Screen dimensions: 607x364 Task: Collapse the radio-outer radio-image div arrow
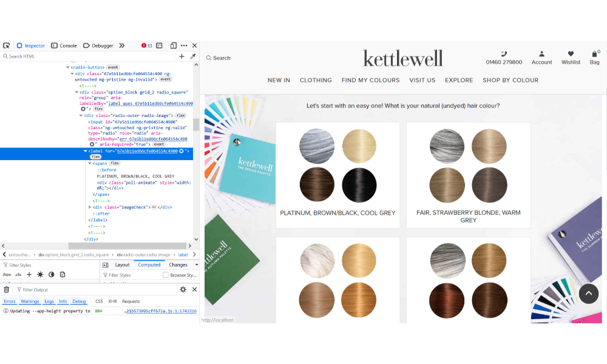81,116
